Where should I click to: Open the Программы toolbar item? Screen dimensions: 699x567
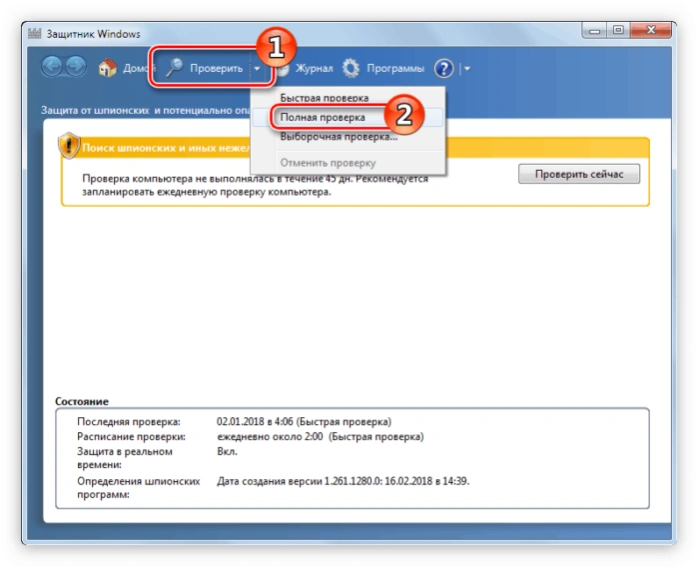395,68
